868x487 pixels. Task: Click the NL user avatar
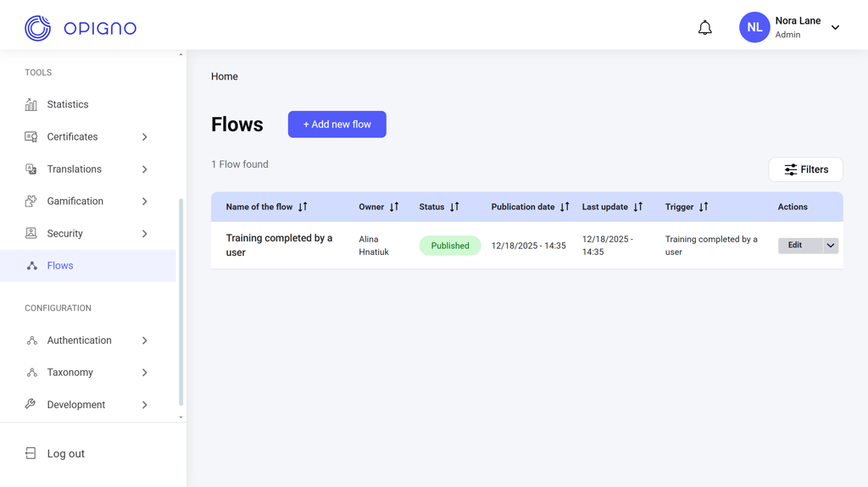[754, 27]
